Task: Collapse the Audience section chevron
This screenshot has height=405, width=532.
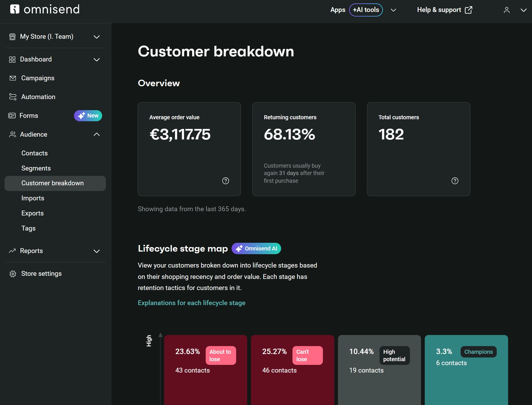Action: click(97, 134)
